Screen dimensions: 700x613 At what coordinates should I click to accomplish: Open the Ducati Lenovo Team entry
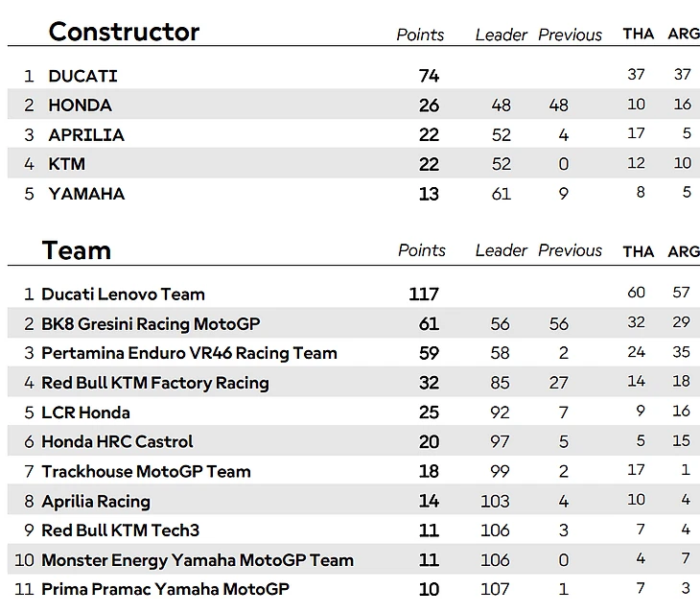tap(123, 295)
